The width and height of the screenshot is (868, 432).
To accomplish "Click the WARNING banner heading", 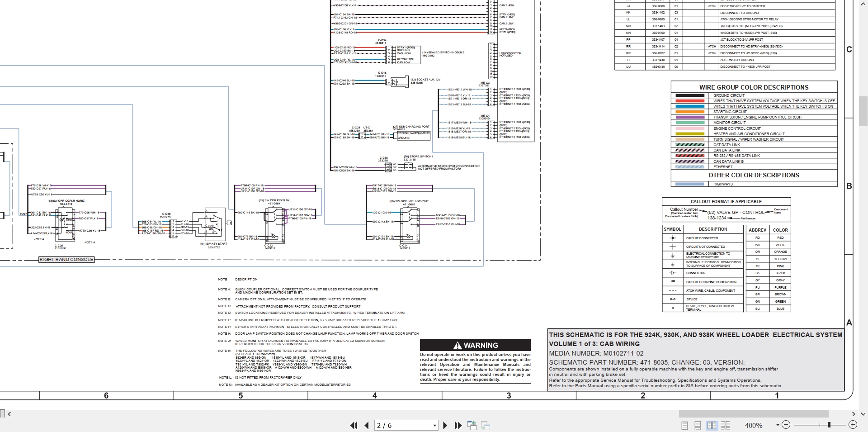I will (475, 345).
